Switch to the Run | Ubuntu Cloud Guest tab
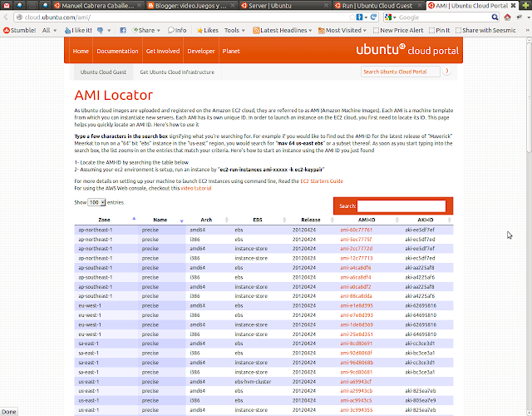532x416 pixels. coord(377,6)
